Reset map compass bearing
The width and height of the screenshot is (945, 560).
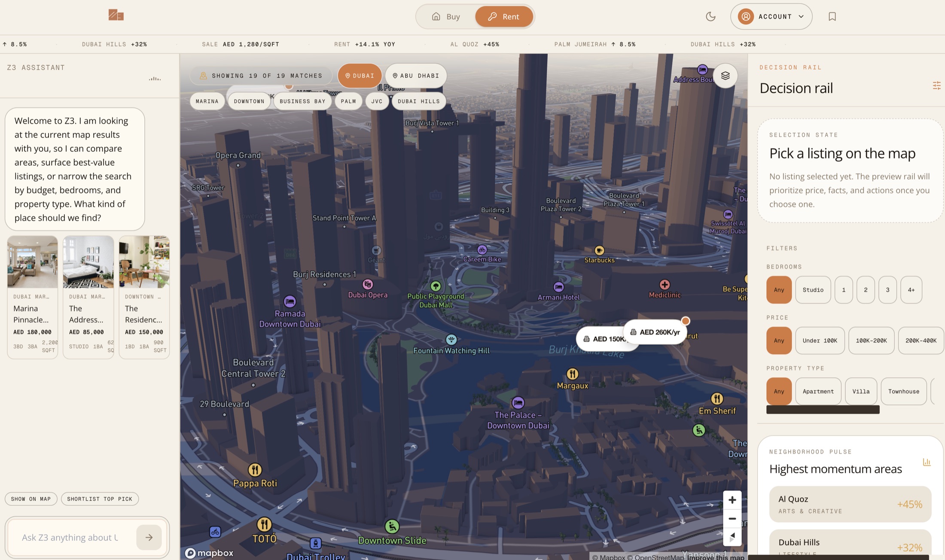tap(732, 537)
